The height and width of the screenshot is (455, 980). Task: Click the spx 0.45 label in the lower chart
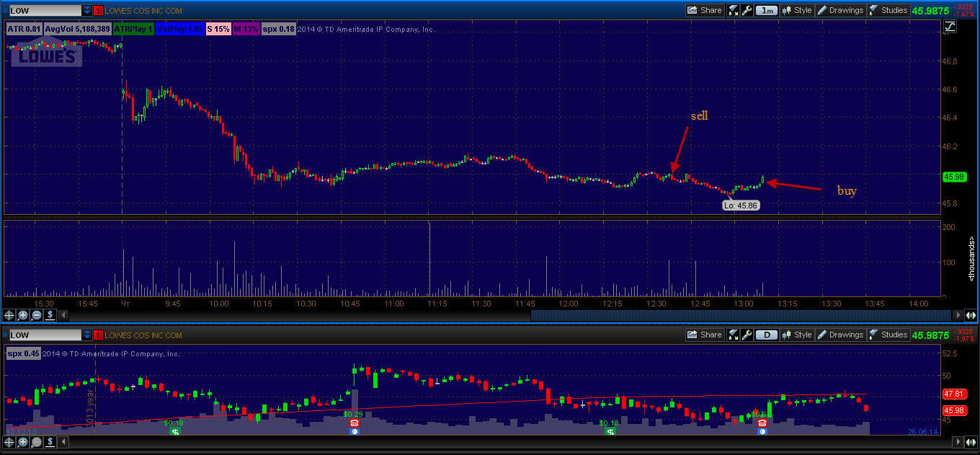(24, 353)
